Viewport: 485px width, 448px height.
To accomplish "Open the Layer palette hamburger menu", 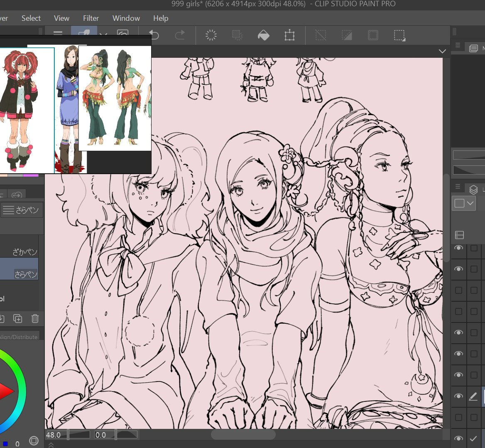I will point(458,186).
